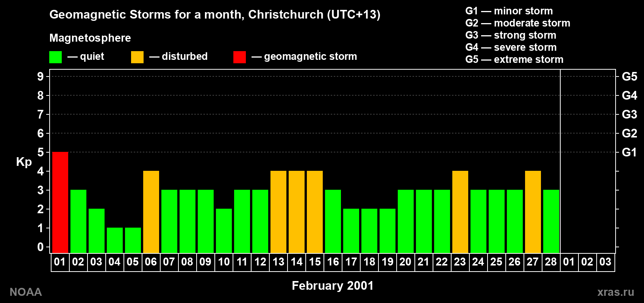Click the 'quiet' legend text

pyautogui.click(x=92, y=56)
